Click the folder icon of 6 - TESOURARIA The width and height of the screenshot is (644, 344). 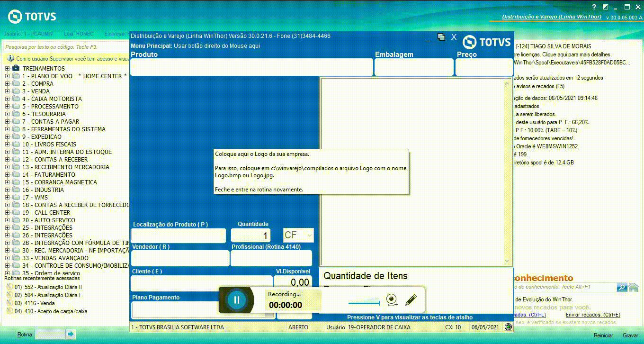point(16,114)
